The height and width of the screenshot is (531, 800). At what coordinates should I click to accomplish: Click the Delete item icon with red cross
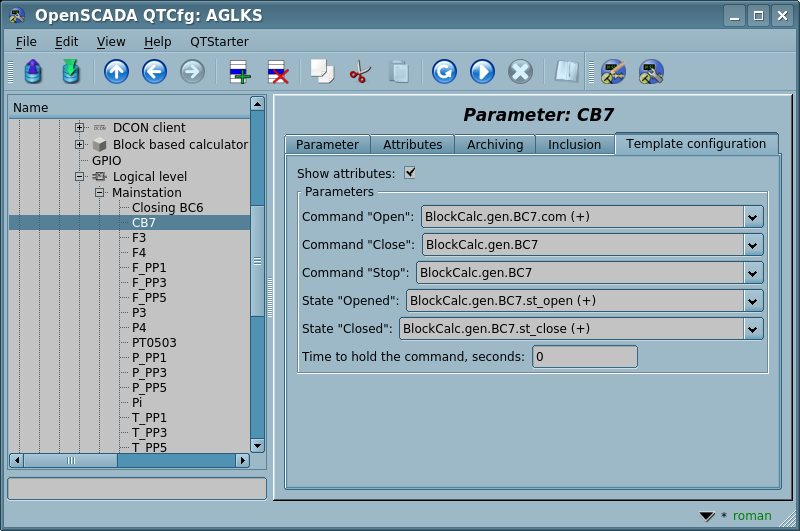277,72
